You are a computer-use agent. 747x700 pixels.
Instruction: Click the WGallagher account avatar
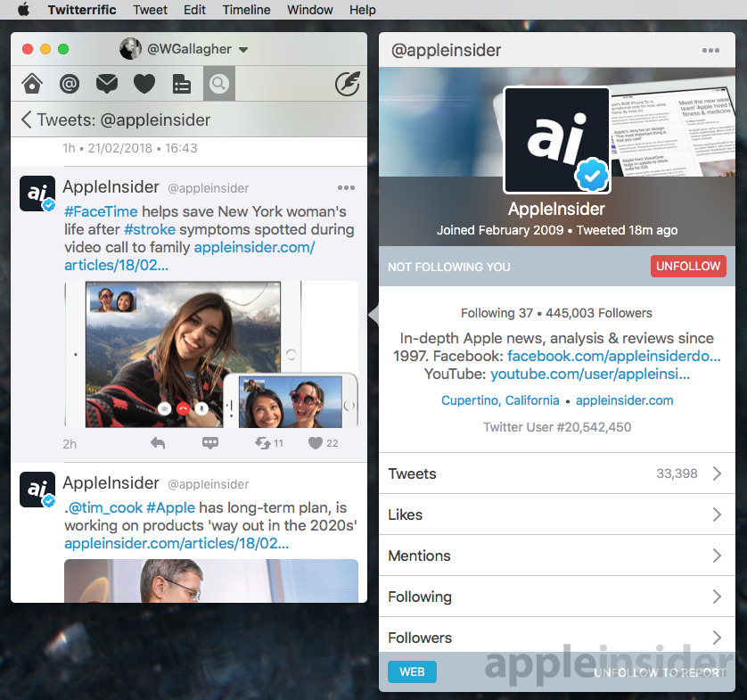tap(130, 49)
